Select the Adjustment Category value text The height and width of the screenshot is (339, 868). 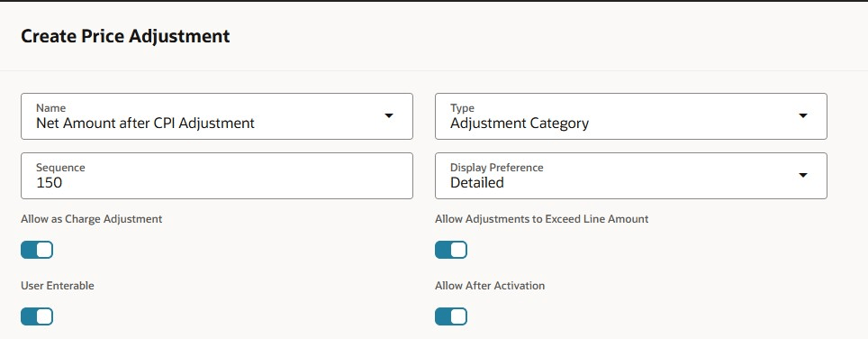click(x=520, y=124)
